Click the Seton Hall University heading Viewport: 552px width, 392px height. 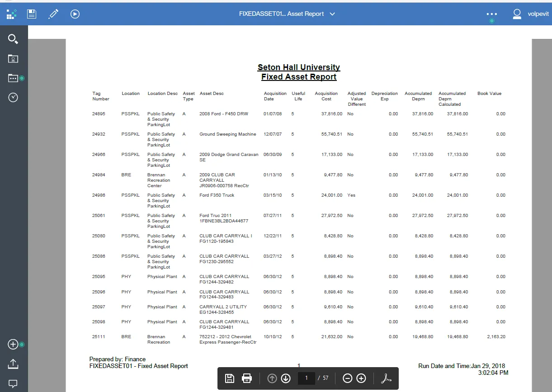pos(299,67)
